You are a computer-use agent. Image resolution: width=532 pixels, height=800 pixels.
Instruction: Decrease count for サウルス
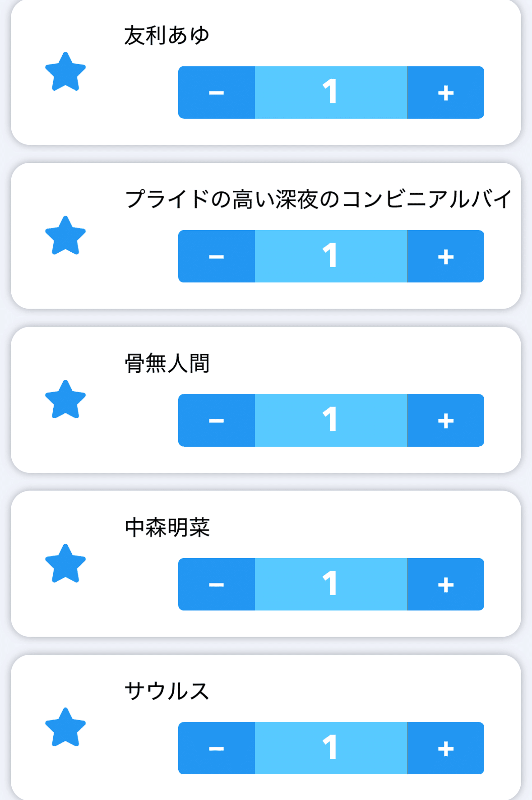pyautogui.click(x=217, y=748)
